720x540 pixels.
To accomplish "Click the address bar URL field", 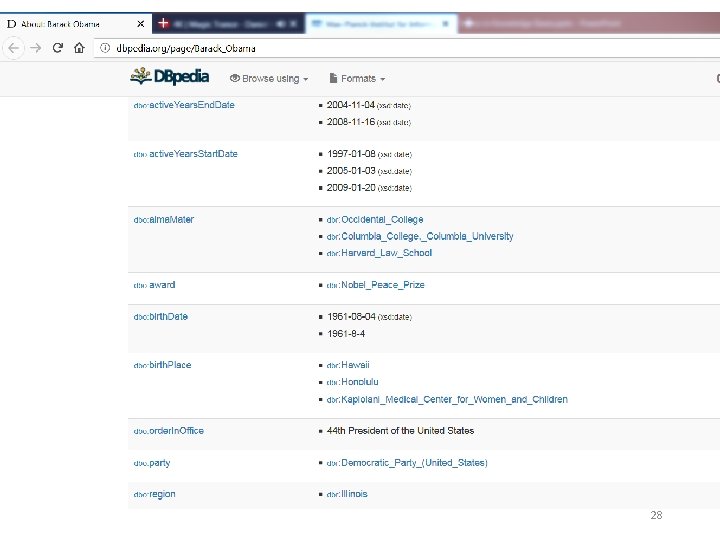I will coord(406,48).
